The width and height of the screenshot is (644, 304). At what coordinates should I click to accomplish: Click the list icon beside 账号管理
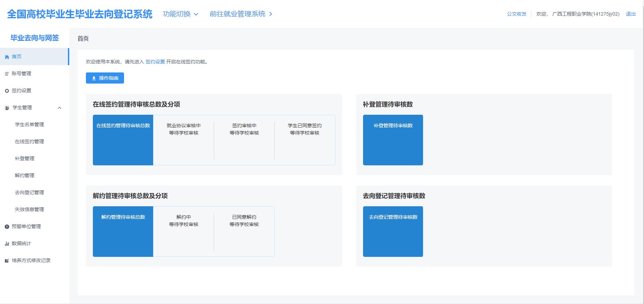(7, 74)
